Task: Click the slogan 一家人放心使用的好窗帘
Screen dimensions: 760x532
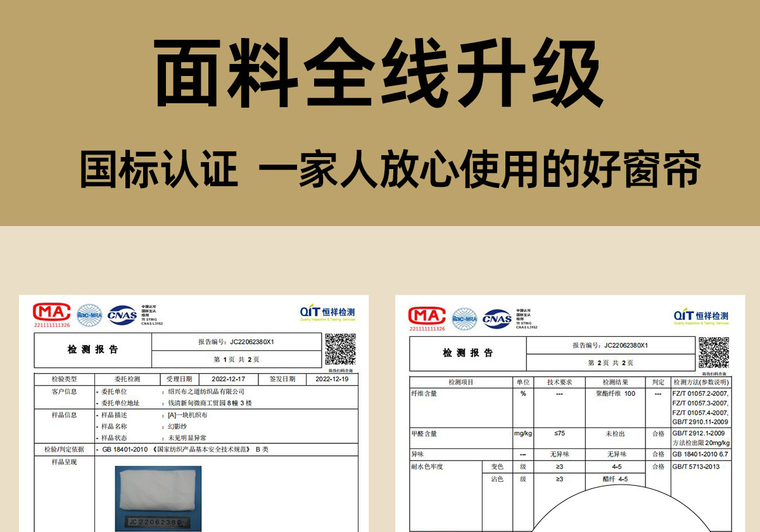Action: point(480,170)
